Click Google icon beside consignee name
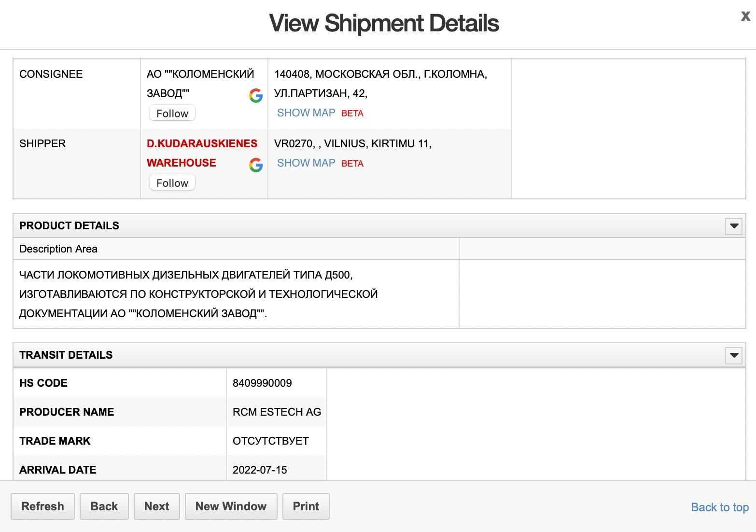The image size is (756, 532). [x=256, y=96]
